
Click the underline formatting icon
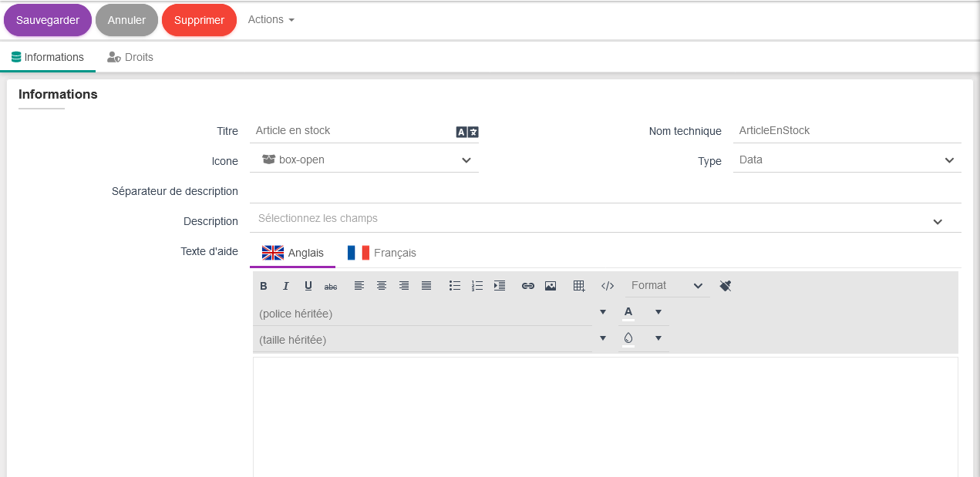click(x=308, y=286)
